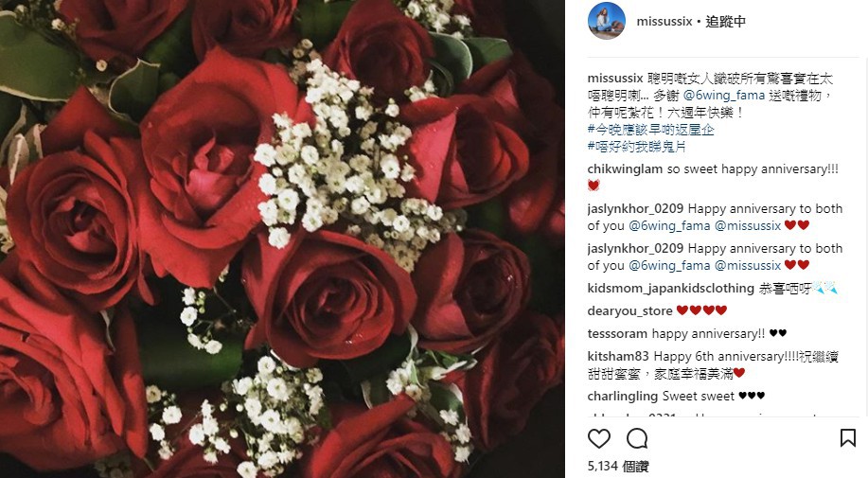View the 5,134 likes count

(618, 467)
